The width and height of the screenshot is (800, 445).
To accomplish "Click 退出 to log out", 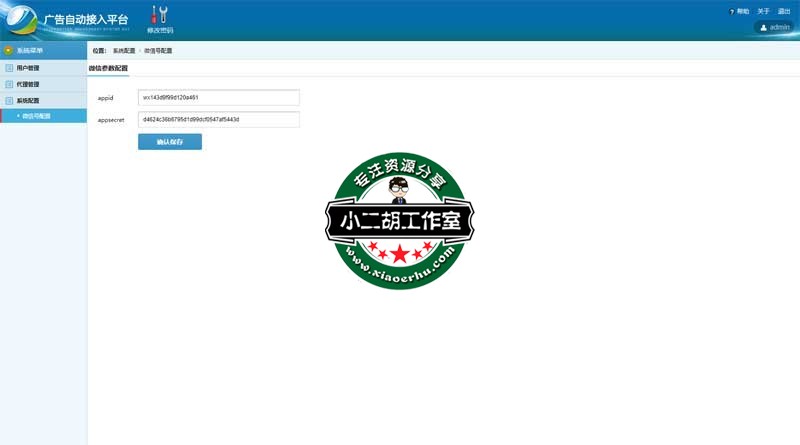I will 784,11.
